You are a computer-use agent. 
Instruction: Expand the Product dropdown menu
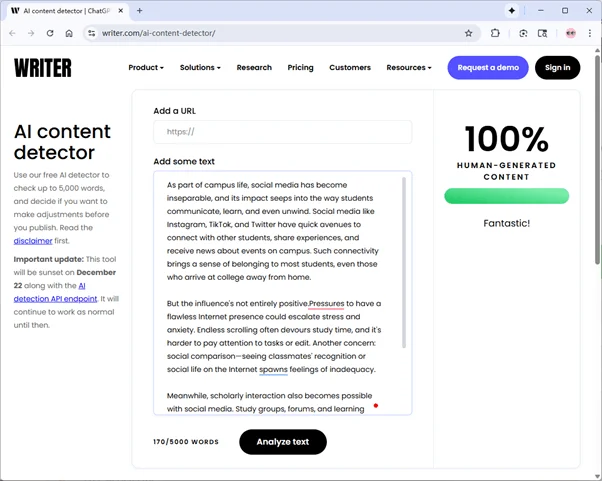(146, 68)
